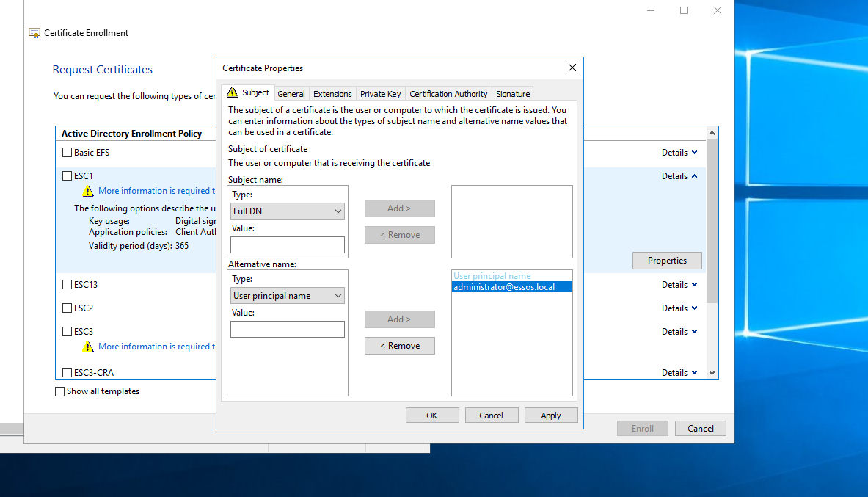
Task: Switch to the Subject tab
Action: [247, 92]
